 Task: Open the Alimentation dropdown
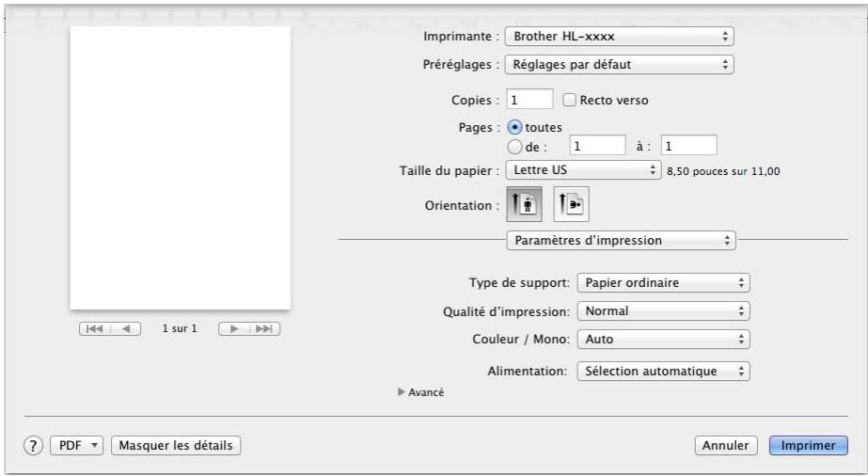click(663, 371)
